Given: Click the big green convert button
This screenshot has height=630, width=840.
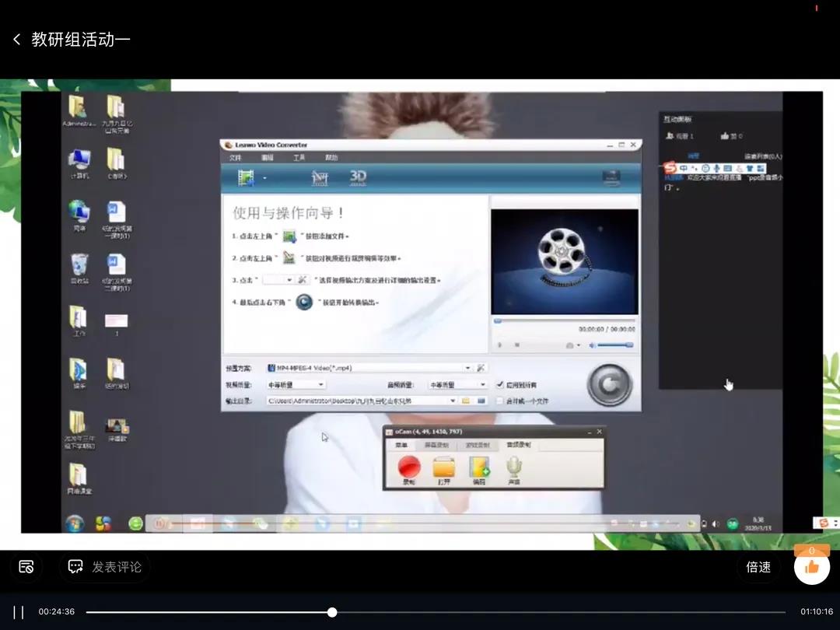Looking at the screenshot, I should click(610, 383).
